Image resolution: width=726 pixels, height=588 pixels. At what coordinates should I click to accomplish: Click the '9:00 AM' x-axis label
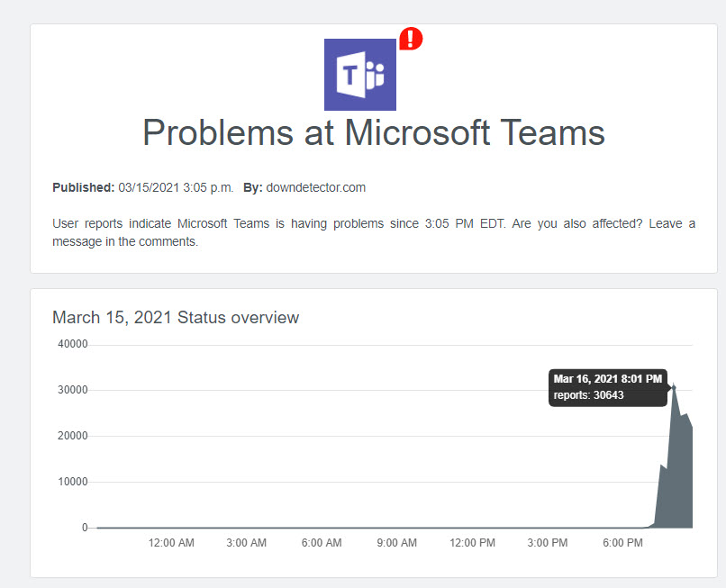(397, 543)
